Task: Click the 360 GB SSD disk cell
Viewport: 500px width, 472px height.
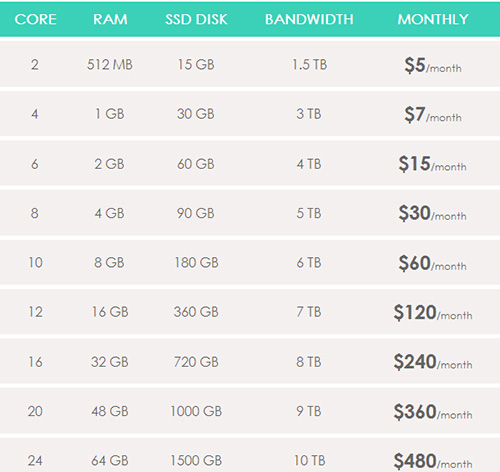Action: coord(196,312)
